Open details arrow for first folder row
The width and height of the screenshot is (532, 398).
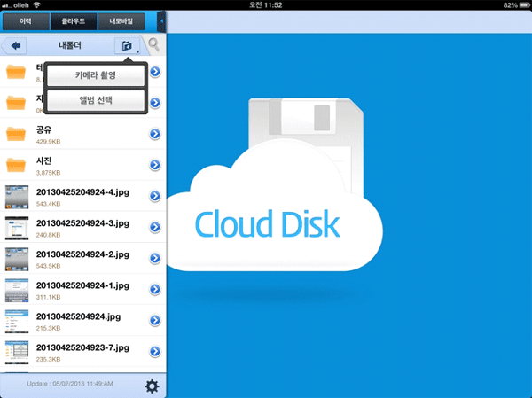155,72
